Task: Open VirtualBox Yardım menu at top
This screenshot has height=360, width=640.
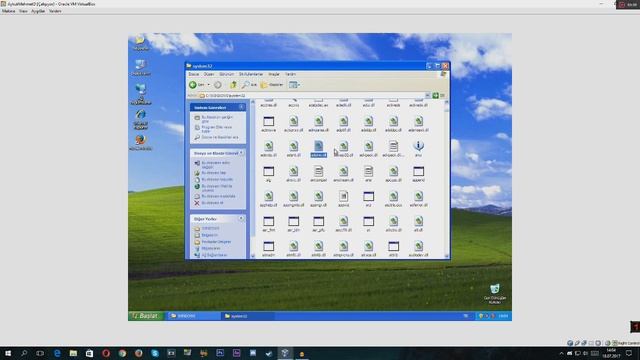Action: coord(55,11)
